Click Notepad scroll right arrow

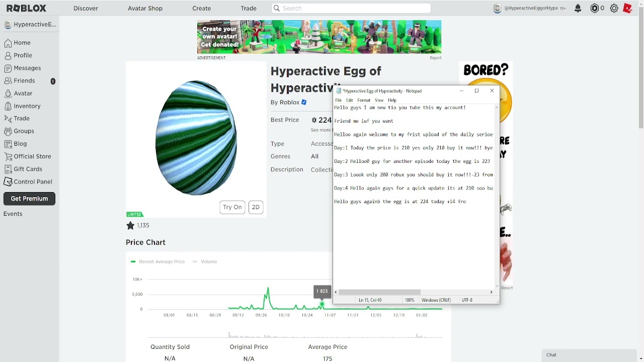492,292
